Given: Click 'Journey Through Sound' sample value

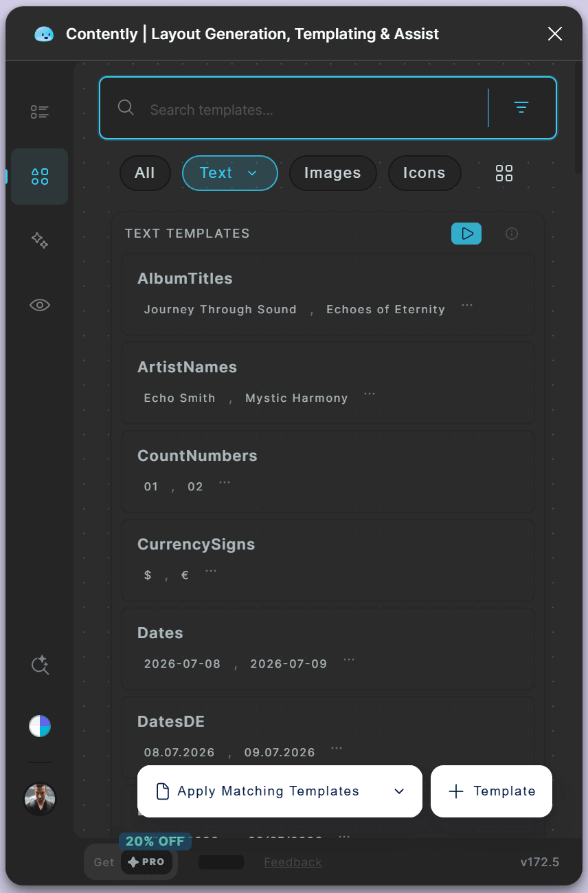Looking at the screenshot, I should [220, 310].
